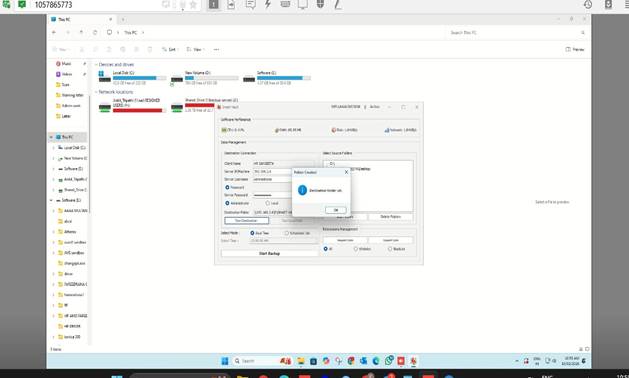Click the Start Backup button
The image size is (629, 378).
tap(270, 254)
